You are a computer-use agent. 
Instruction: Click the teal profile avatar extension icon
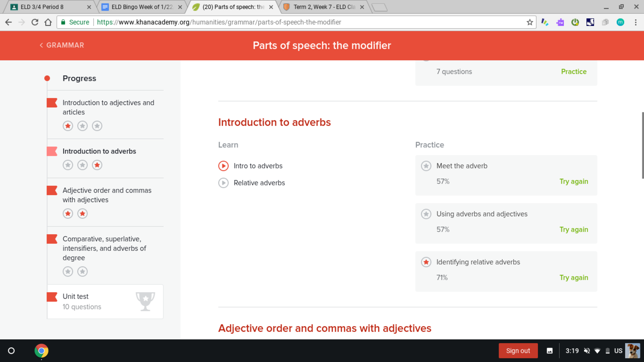[x=620, y=22]
